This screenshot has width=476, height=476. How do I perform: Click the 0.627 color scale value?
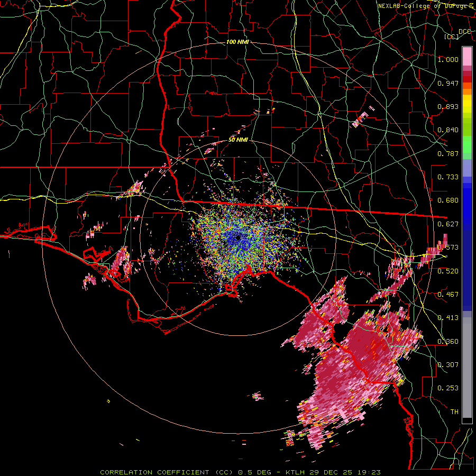[448, 224]
